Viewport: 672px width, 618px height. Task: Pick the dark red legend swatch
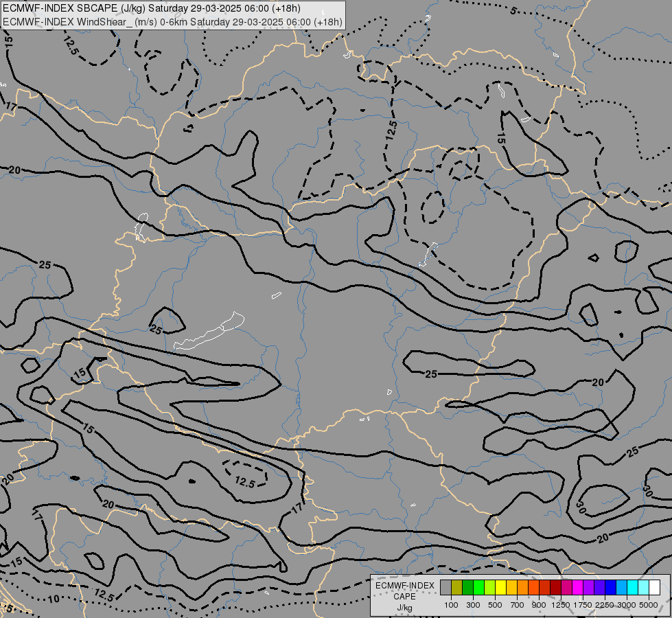tap(555, 588)
